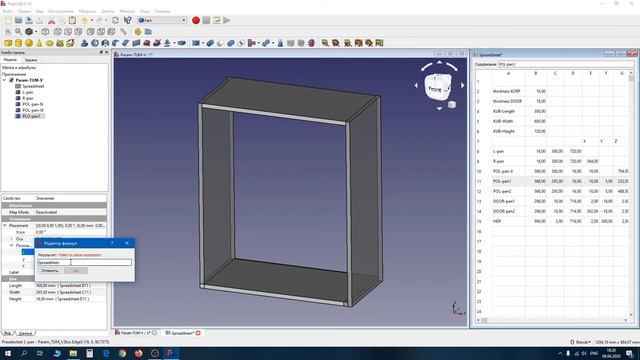Click the draw style sphere icon
The image size is (640, 360).
point(29,31)
